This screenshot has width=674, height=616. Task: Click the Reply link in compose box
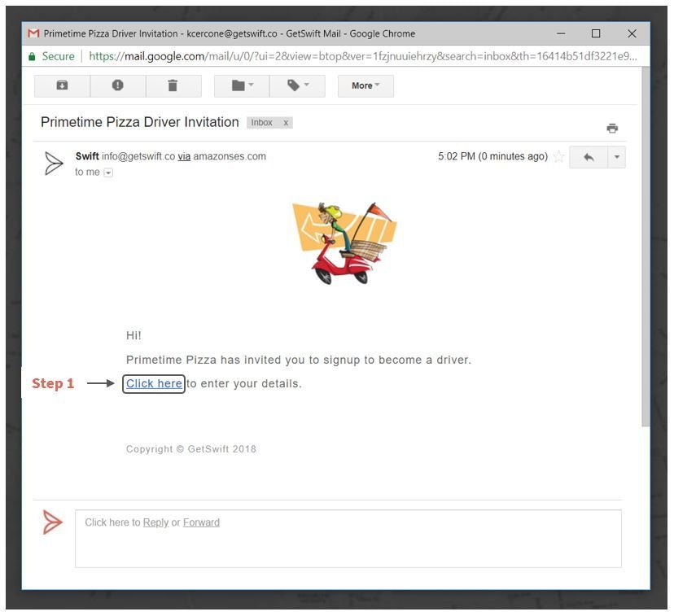pos(155,522)
